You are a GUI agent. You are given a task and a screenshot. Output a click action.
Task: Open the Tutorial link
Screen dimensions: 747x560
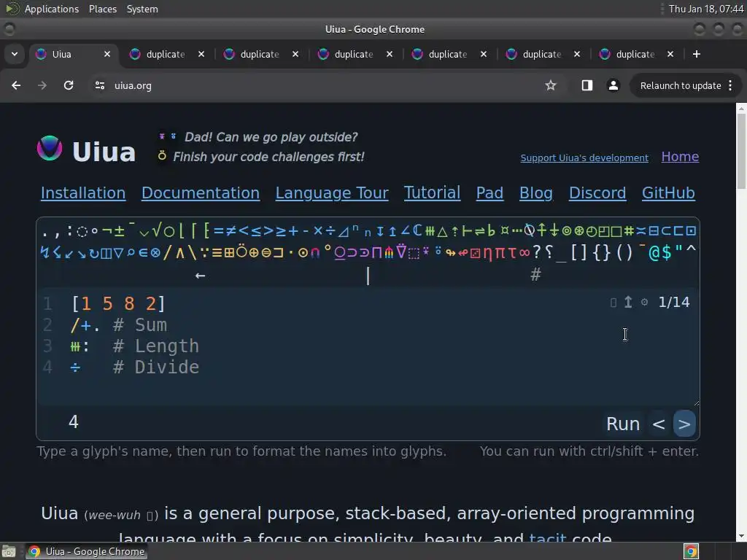point(432,192)
